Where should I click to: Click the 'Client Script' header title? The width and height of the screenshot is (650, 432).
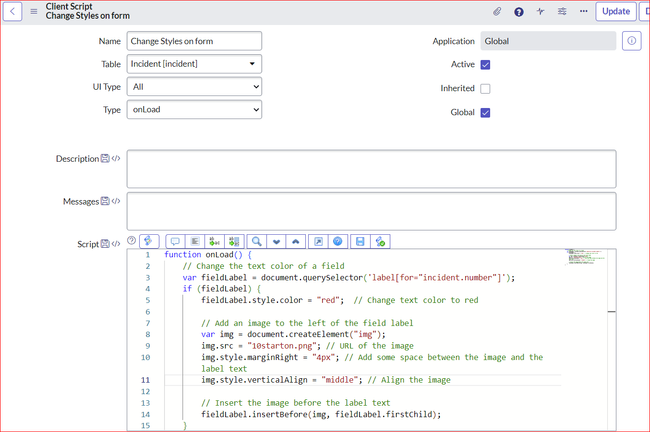69,7
